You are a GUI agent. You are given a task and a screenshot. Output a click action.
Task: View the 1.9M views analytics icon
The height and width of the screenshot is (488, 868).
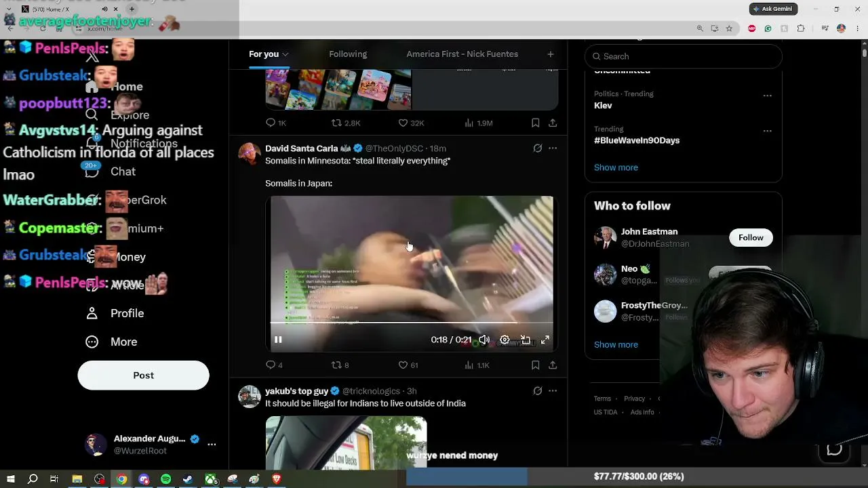[x=469, y=123]
